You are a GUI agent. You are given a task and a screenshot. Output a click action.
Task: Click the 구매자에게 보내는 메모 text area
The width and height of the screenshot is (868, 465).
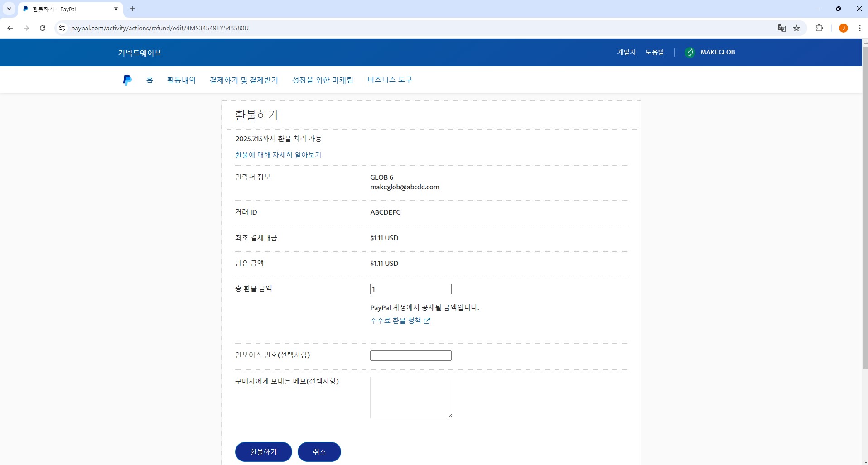tap(411, 398)
